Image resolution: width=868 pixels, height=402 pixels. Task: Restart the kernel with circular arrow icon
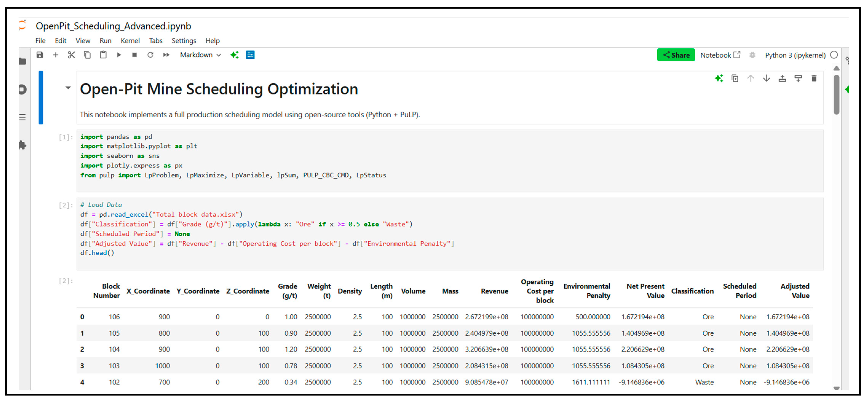(x=150, y=55)
